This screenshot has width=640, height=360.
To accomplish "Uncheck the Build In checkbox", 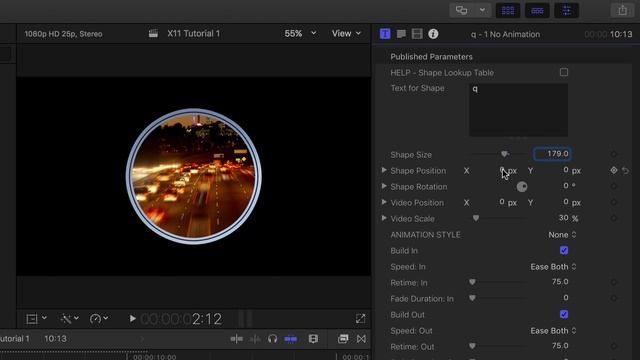I will click(x=564, y=250).
